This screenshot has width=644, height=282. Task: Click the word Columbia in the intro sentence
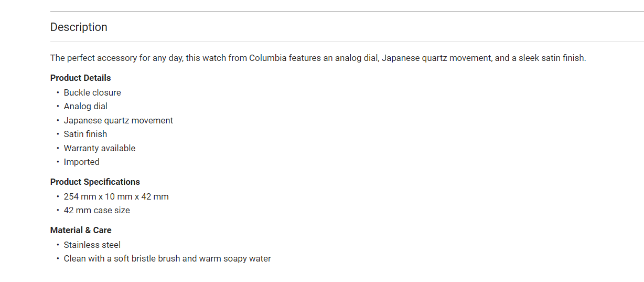pos(267,58)
